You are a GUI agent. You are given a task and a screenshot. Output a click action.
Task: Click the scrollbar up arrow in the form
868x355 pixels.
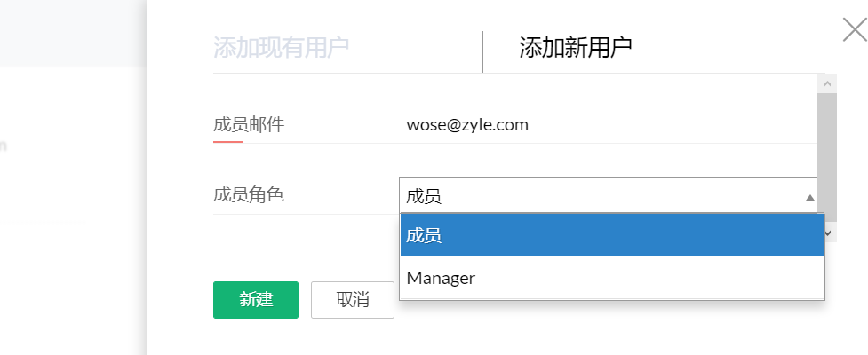pyautogui.click(x=828, y=84)
